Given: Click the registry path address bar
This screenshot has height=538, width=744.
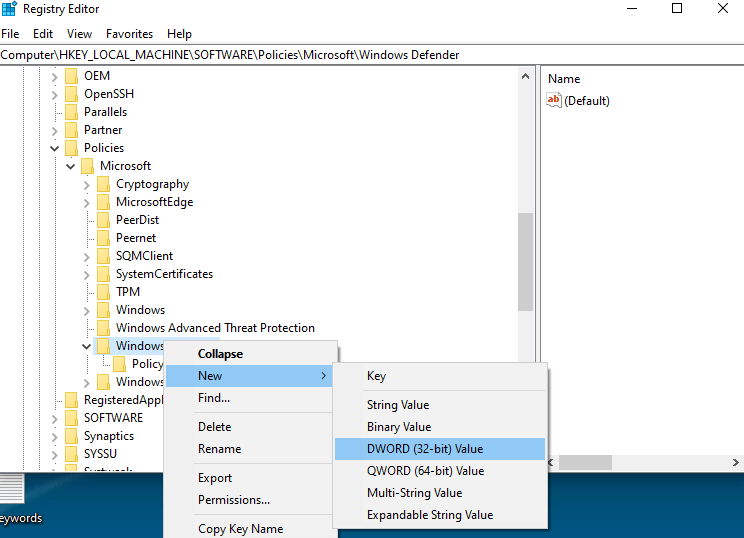Looking at the screenshot, I should click(x=372, y=55).
